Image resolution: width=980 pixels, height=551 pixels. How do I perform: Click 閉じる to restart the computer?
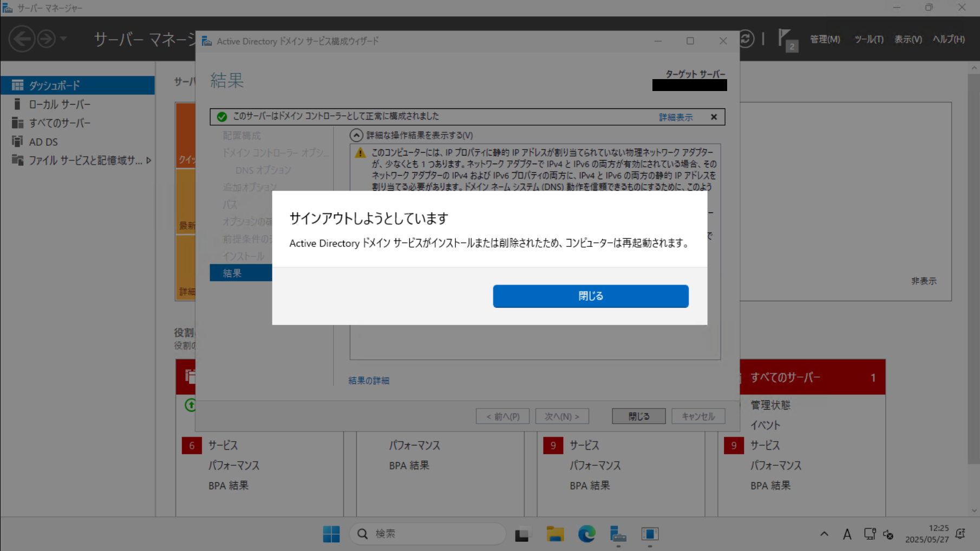[590, 296]
